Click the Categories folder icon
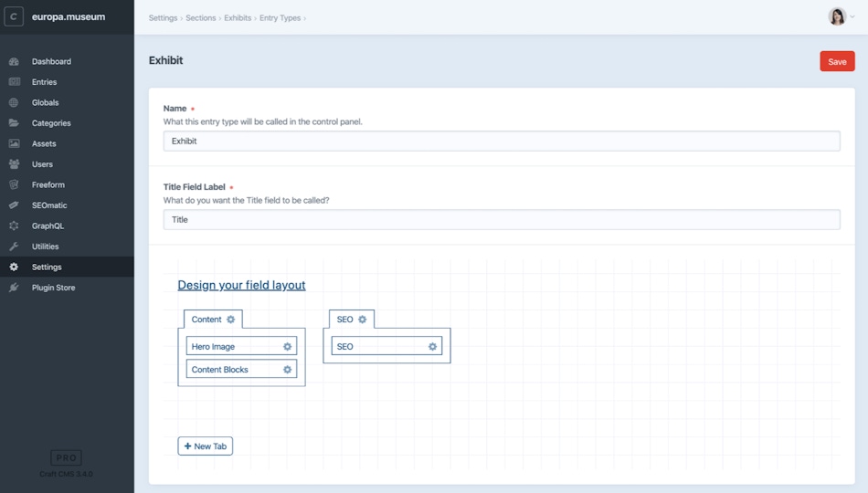The image size is (868, 493). (x=14, y=123)
